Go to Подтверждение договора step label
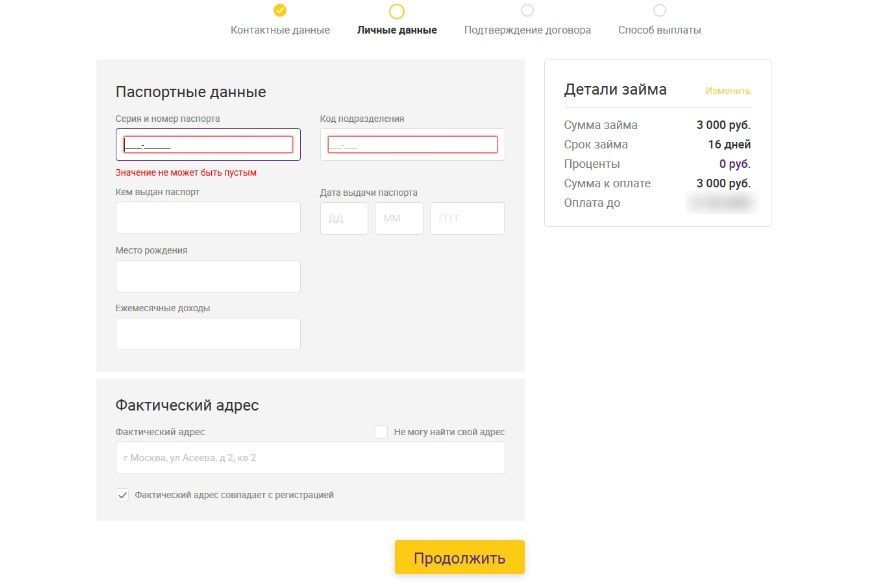Viewport: 892px width, 584px height. coord(527,30)
